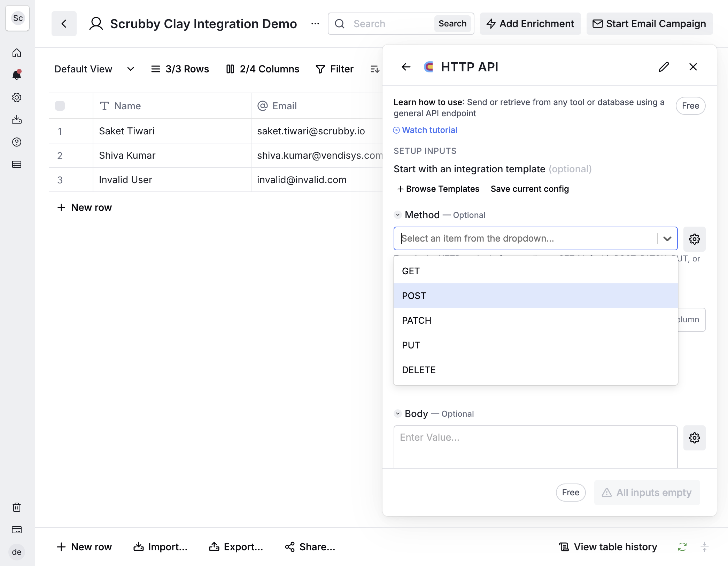Click the sort icon next to Filter
The width and height of the screenshot is (728, 566).
(x=375, y=69)
